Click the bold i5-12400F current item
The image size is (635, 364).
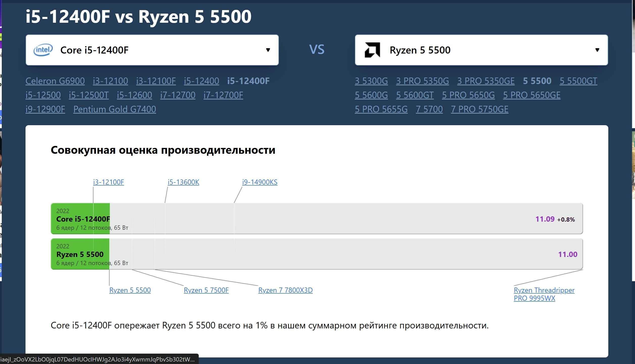point(248,81)
